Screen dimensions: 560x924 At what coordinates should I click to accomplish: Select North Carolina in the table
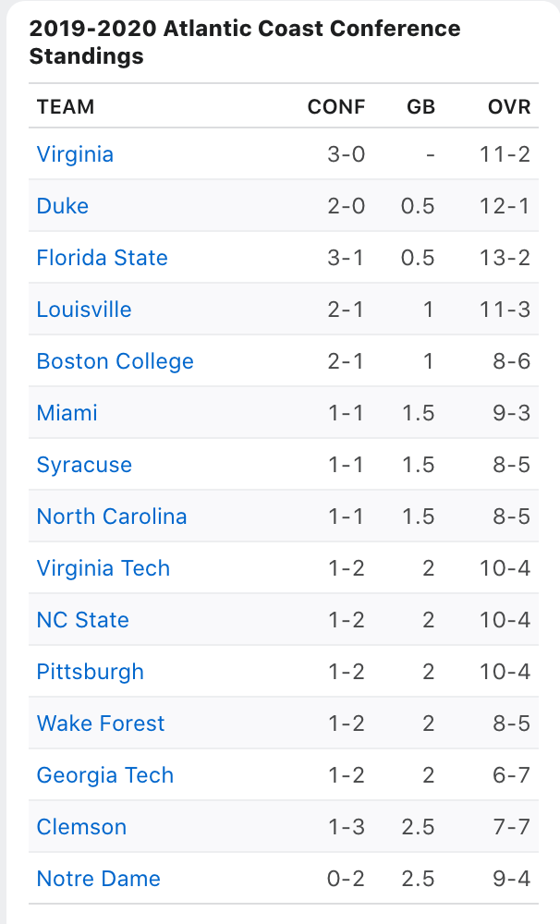click(112, 517)
